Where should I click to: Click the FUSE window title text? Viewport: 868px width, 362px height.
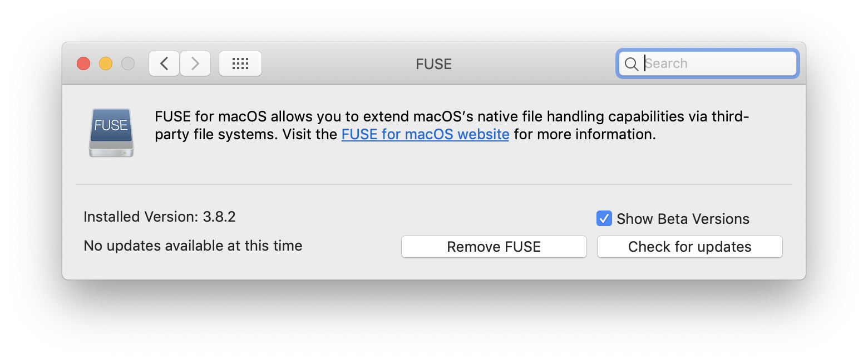pyautogui.click(x=434, y=64)
